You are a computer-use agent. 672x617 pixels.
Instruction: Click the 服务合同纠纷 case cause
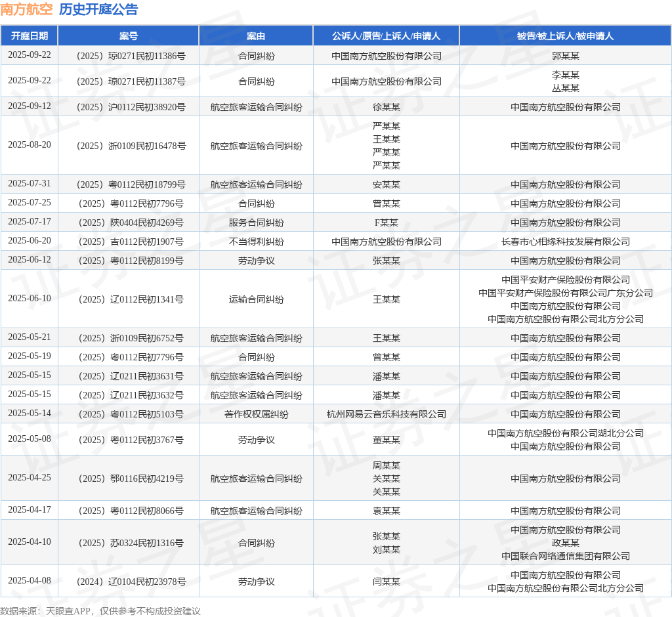257,223
